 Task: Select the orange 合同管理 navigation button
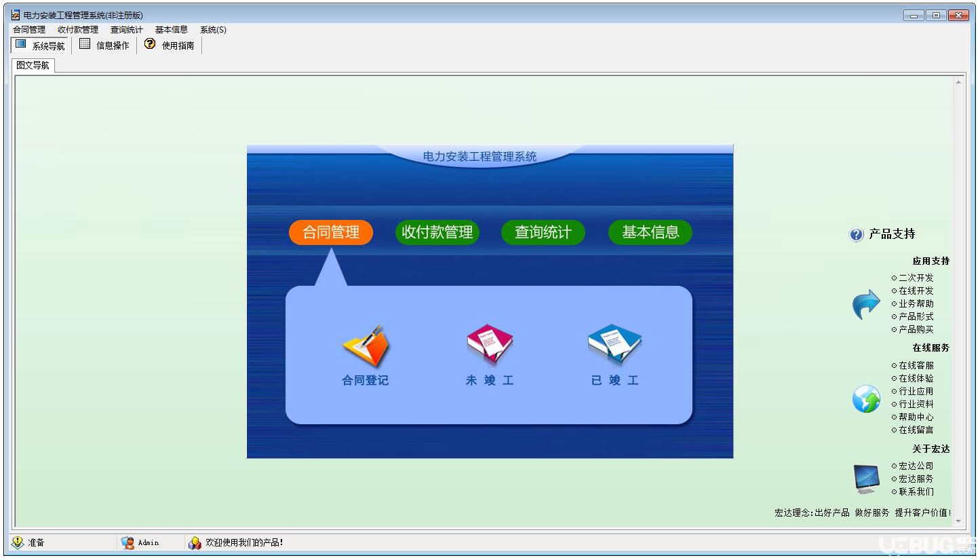331,232
